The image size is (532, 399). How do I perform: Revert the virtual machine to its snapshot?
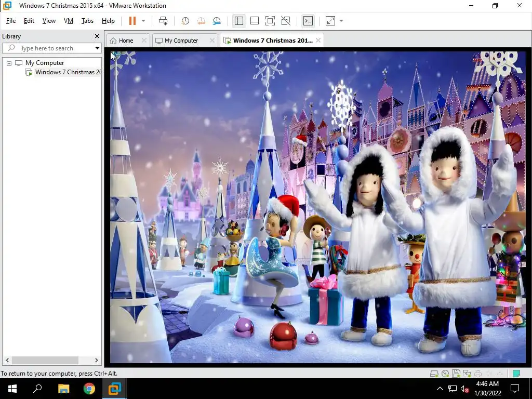click(201, 21)
